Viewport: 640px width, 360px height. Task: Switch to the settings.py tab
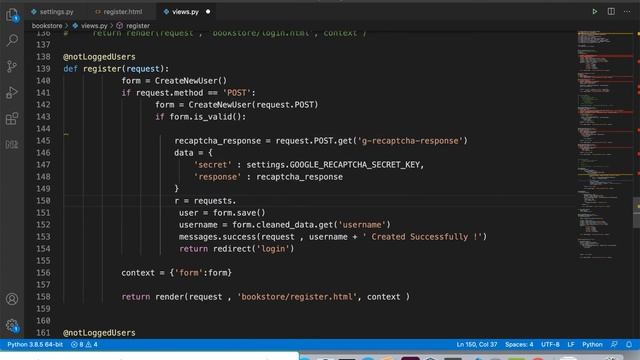tap(52, 12)
